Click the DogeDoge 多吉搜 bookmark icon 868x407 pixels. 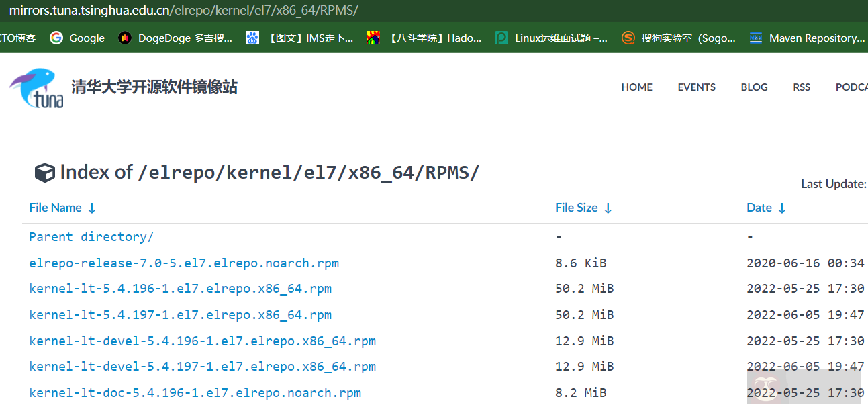coord(125,38)
